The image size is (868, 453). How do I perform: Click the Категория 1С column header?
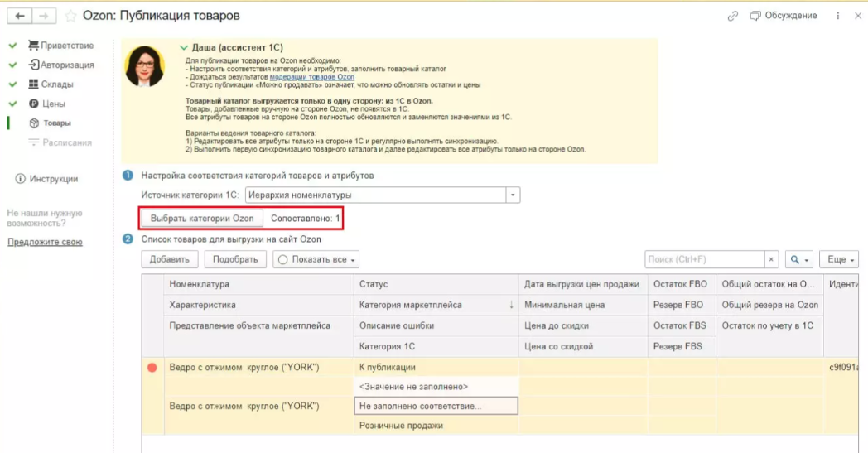(x=436, y=347)
